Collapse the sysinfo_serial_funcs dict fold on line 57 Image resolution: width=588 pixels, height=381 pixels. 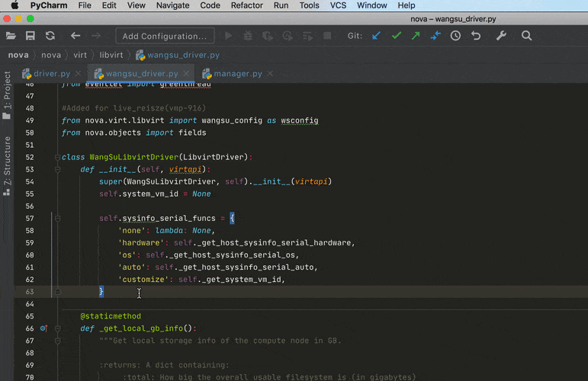pyautogui.click(x=57, y=218)
